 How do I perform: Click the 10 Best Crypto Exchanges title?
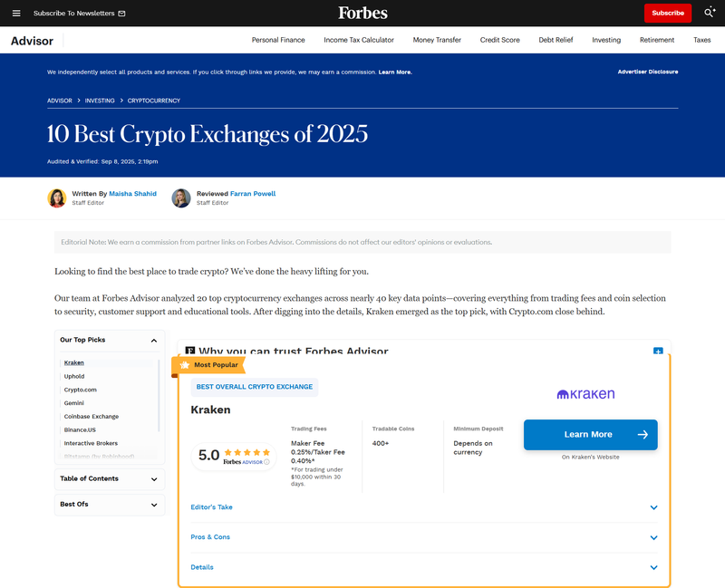point(208,134)
